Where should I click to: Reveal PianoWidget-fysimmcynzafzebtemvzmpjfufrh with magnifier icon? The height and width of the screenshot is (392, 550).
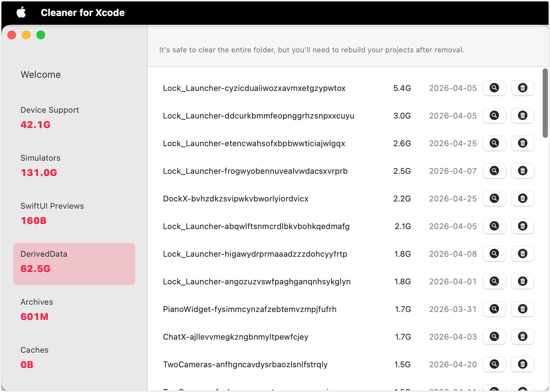[494, 309]
